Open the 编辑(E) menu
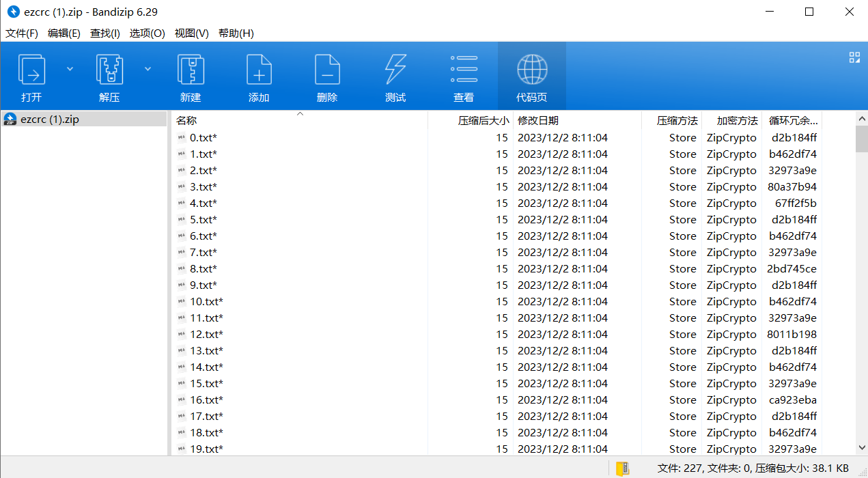868x478 pixels. click(64, 33)
